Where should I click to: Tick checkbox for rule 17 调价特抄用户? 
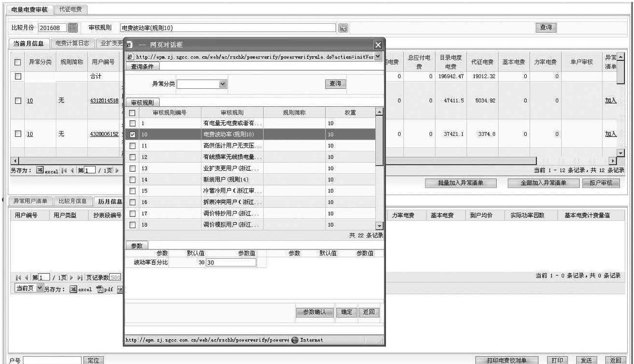(133, 213)
